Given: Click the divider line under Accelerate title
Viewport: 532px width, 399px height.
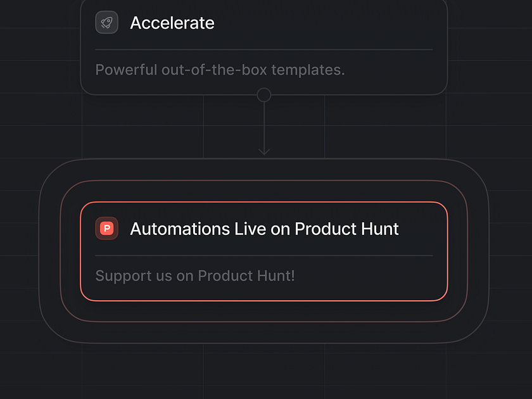Looking at the screenshot, I should tap(264, 49).
